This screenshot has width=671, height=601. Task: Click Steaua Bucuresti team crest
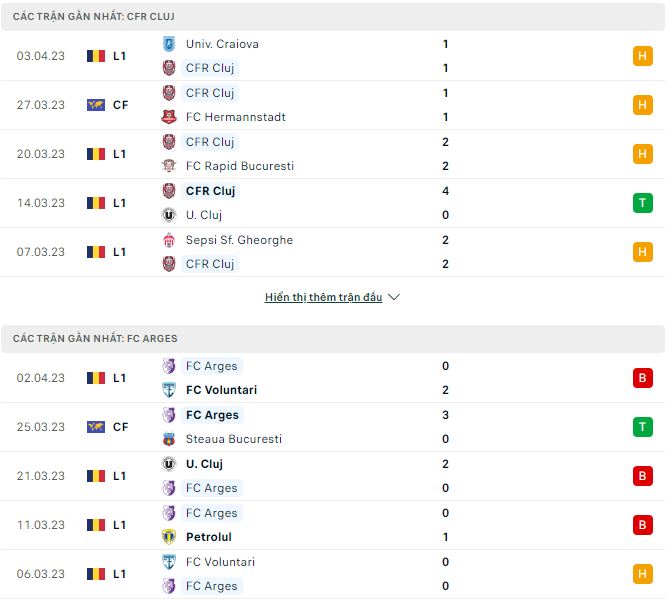168,439
